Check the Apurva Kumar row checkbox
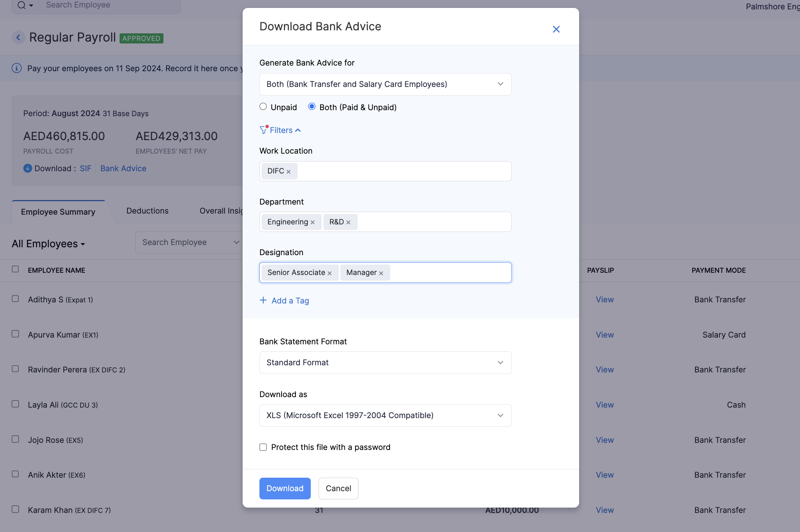This screenshot has width=800, height=532. pos(15,334)
